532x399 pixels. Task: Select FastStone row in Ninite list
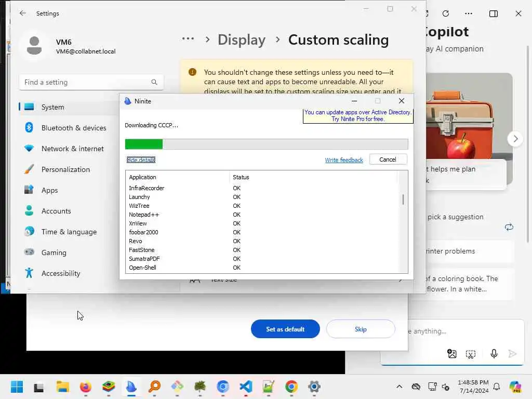tap(261, 250)
